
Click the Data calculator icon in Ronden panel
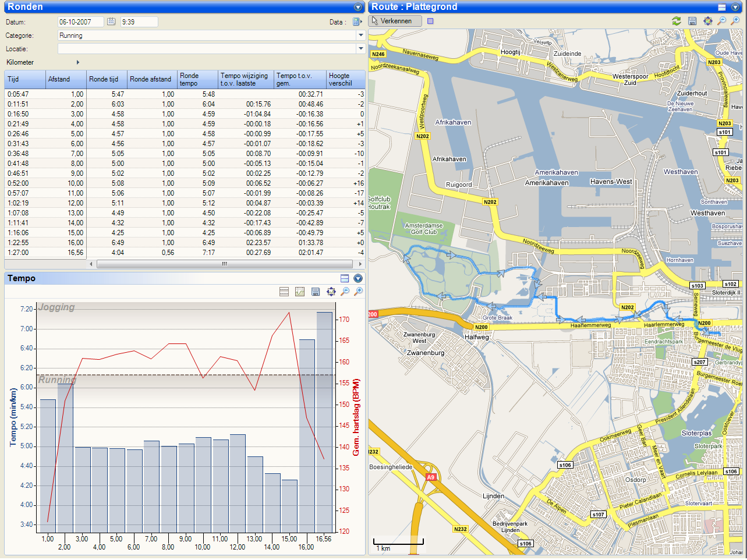[356, 22]
